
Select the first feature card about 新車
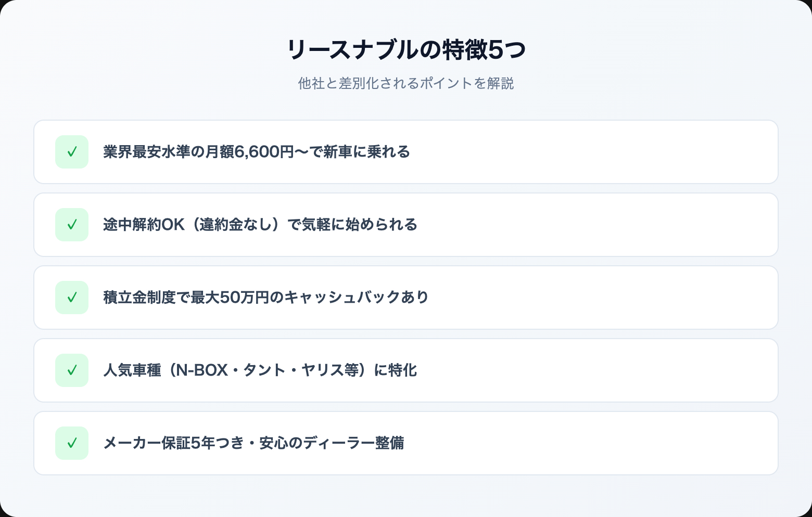click(573, 152)
